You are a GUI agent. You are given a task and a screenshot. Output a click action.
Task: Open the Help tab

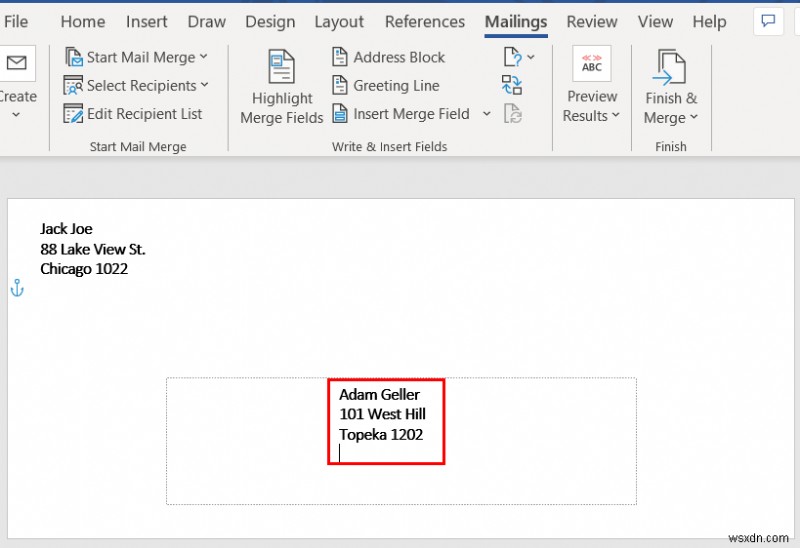point(709,21)
